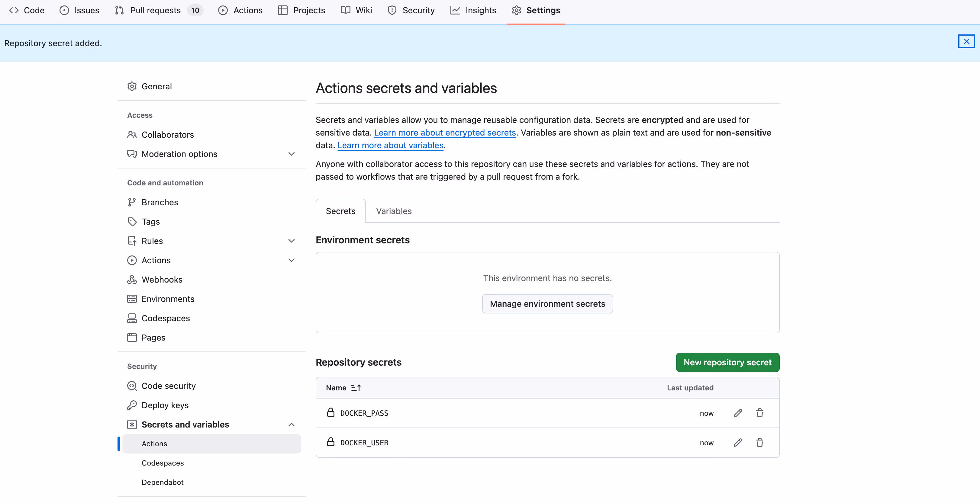The height and width of the screenshot is (503, 980).
Task: Open Code security settings
Action: [211, 386]
